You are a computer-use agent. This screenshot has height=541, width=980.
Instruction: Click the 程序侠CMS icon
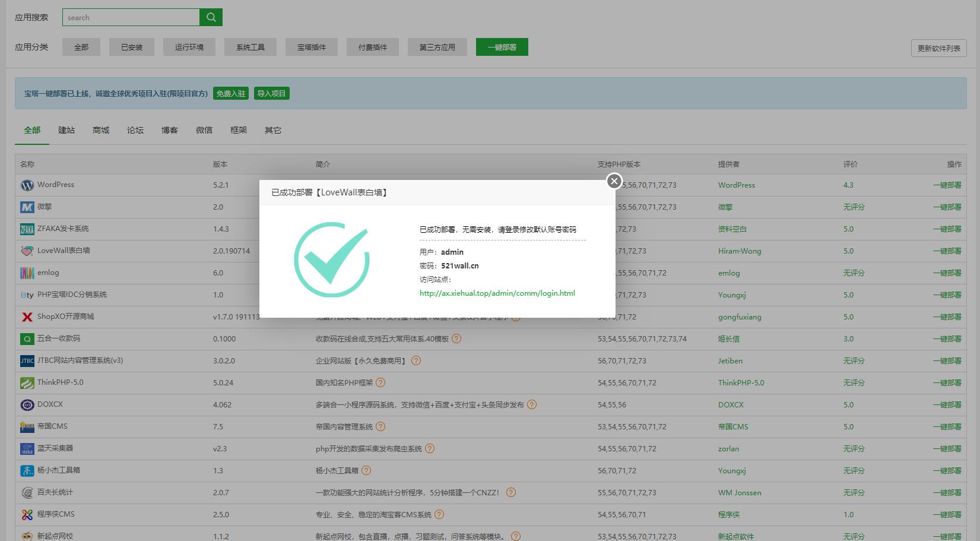(x=27, y=515)
